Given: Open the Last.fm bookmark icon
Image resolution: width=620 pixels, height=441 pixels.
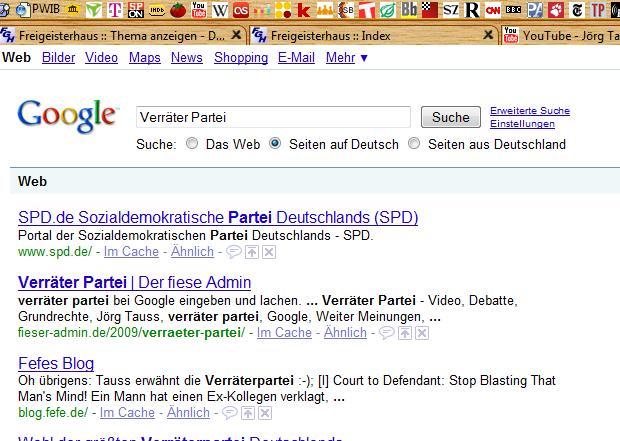Looking at the screenshot, I should click(241, 10).
